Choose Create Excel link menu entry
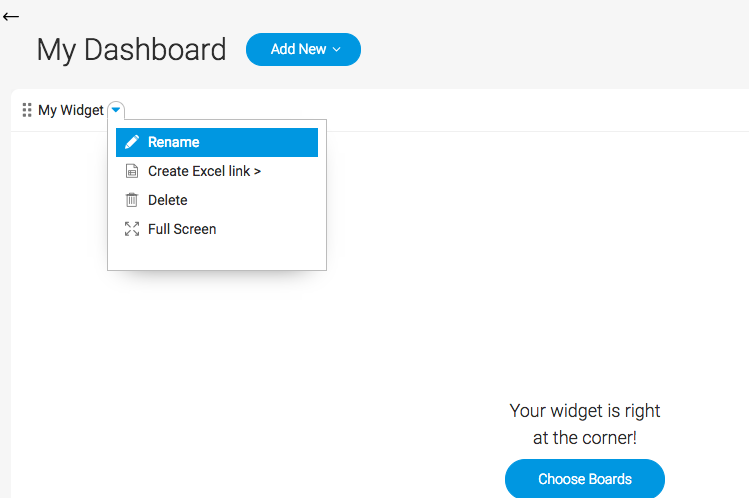Viewport: 749px width, 498px height. coord(217,171)
